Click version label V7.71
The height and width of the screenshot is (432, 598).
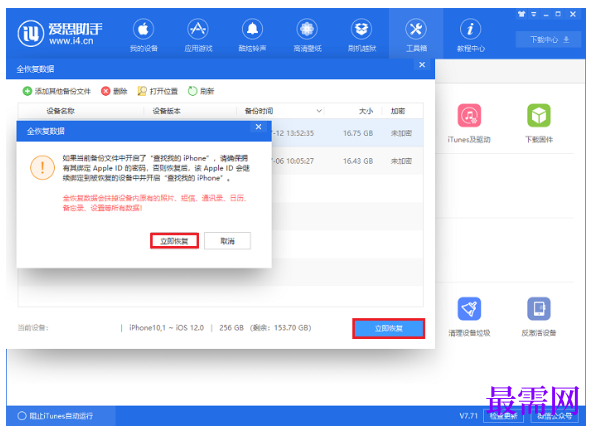[468, 416]
